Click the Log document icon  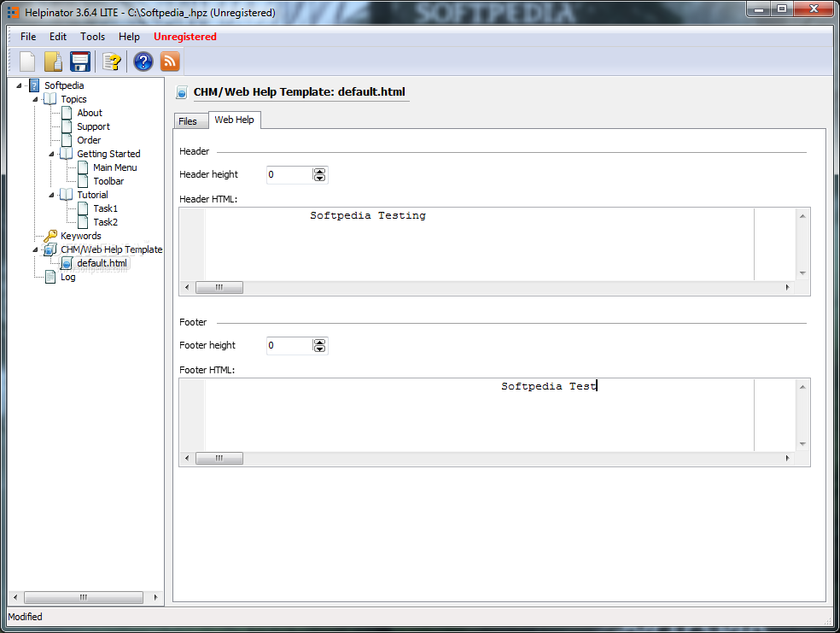(50, 277)
